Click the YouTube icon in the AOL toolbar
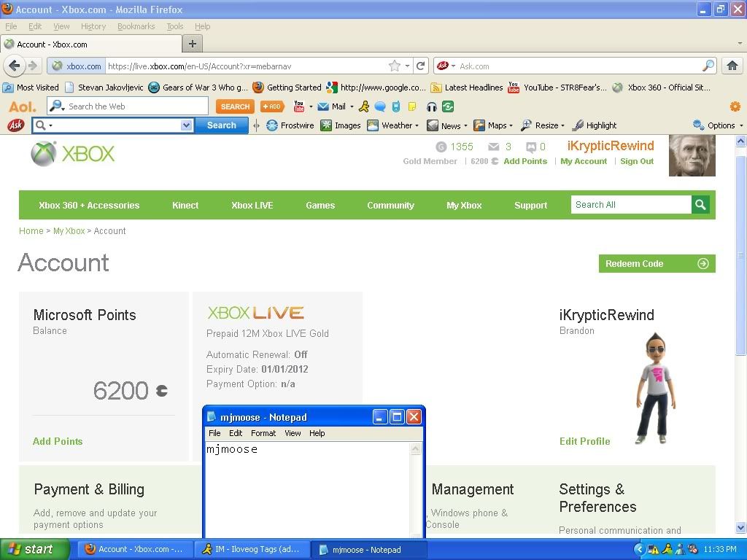Image resolution: width=747 pixels, height=560 pixels. [298, 106]
